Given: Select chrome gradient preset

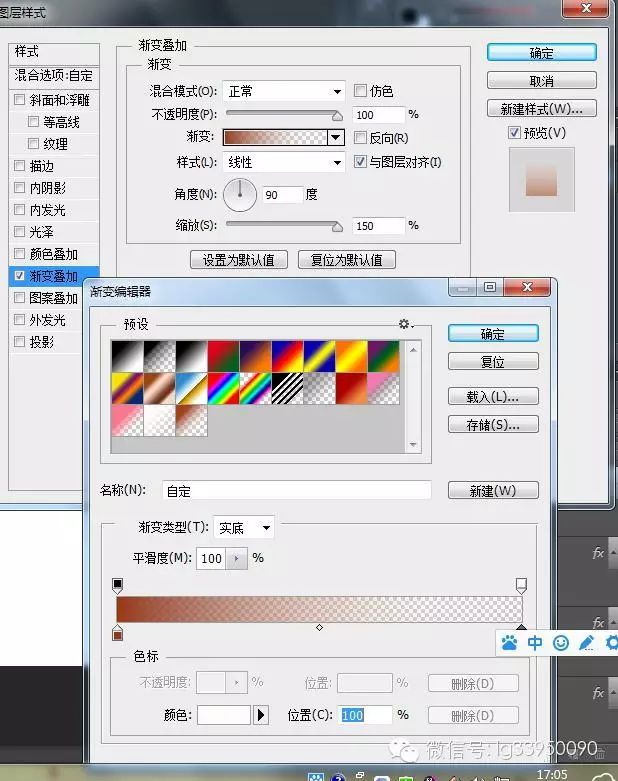Looking at the screenshot, I should pyautogui.click(x=191, y=388).
